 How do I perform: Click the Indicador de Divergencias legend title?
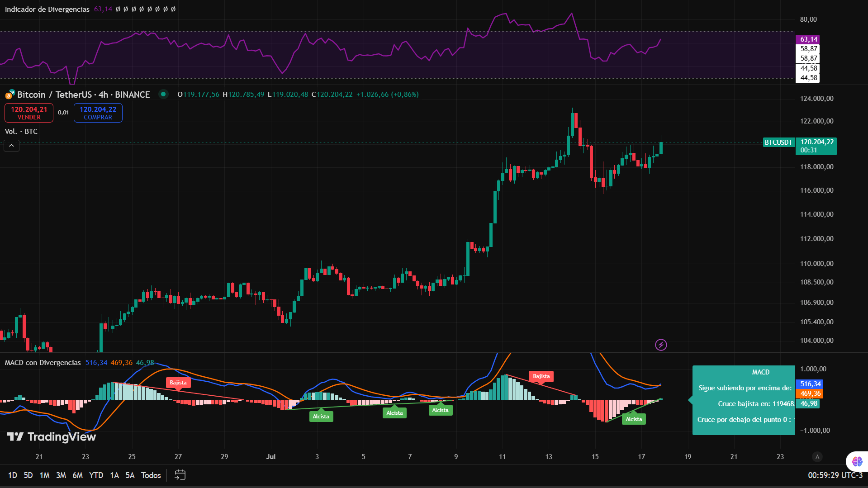click(x=47, y=9)
